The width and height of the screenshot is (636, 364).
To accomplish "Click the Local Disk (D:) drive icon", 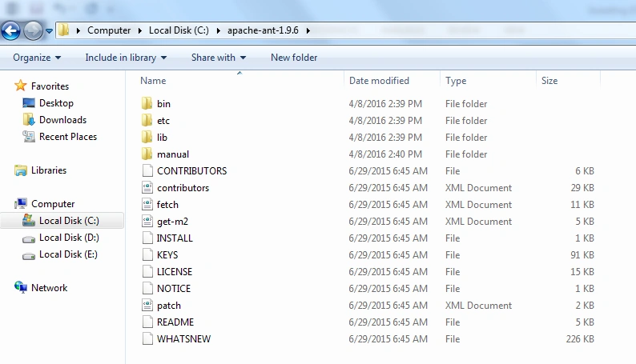I will tap(29, 238).
